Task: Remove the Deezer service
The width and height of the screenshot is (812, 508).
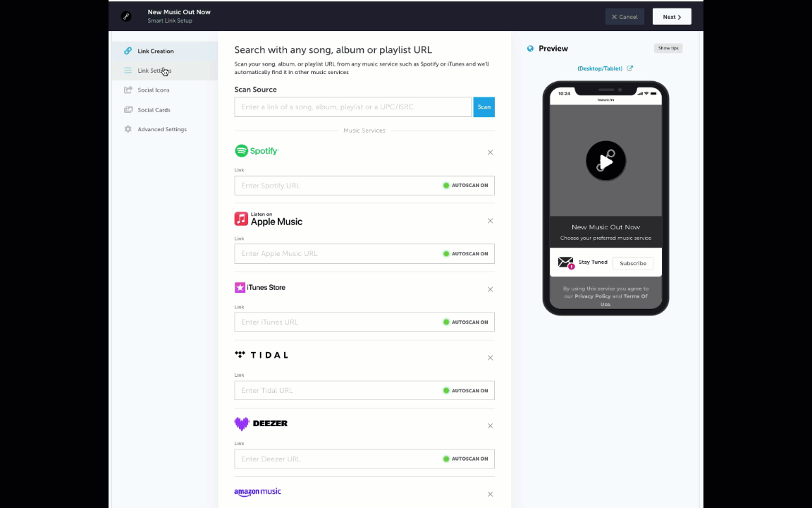Action: tap(491, 425)
